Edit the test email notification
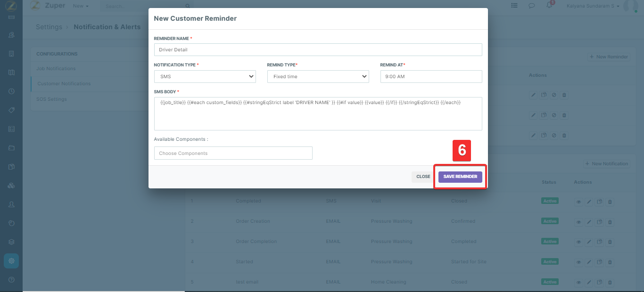 [x=589, y=283]
